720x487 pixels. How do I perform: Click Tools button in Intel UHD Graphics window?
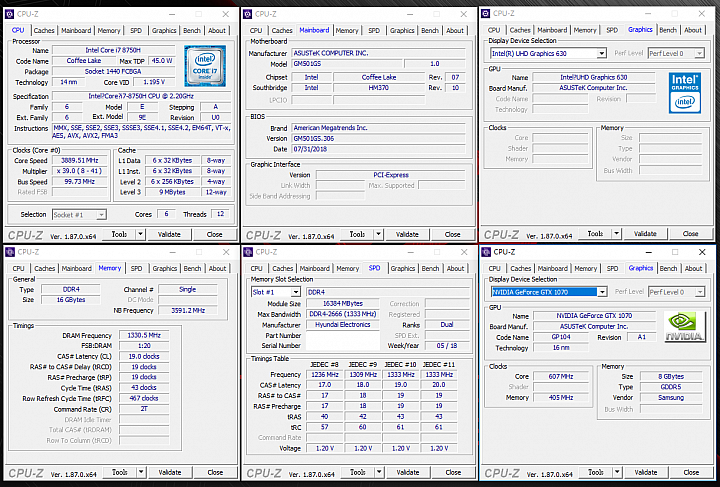(x=595, y=234)
